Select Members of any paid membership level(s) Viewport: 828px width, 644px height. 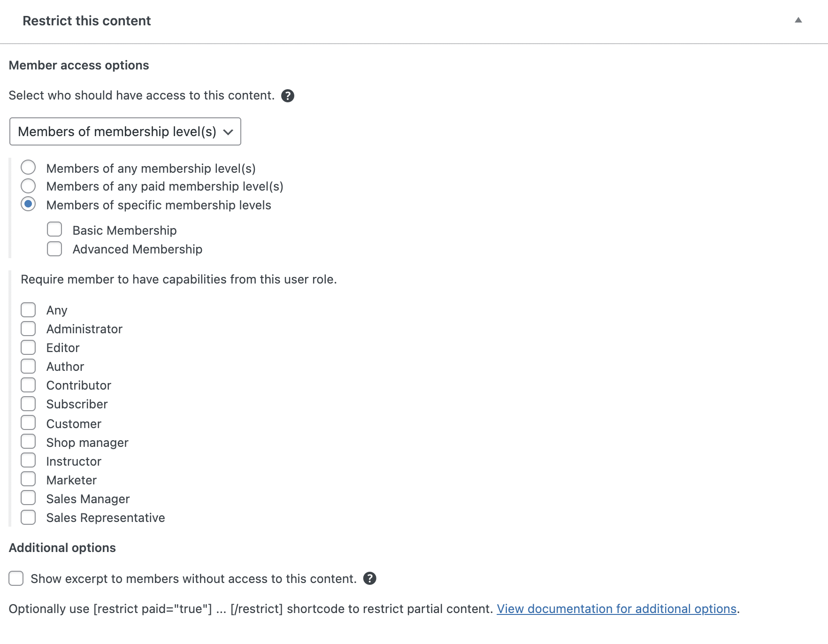[x=28, y=186]
